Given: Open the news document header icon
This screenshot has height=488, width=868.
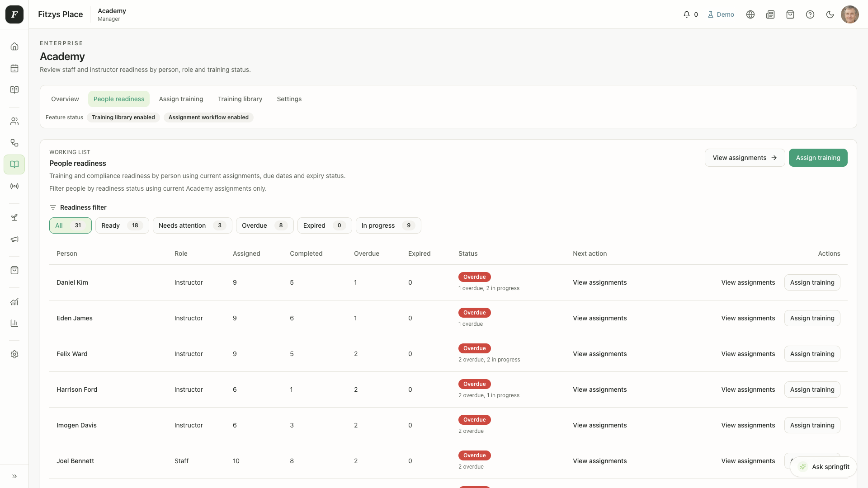Looking at the screenshot, I should tap(770, 14).
